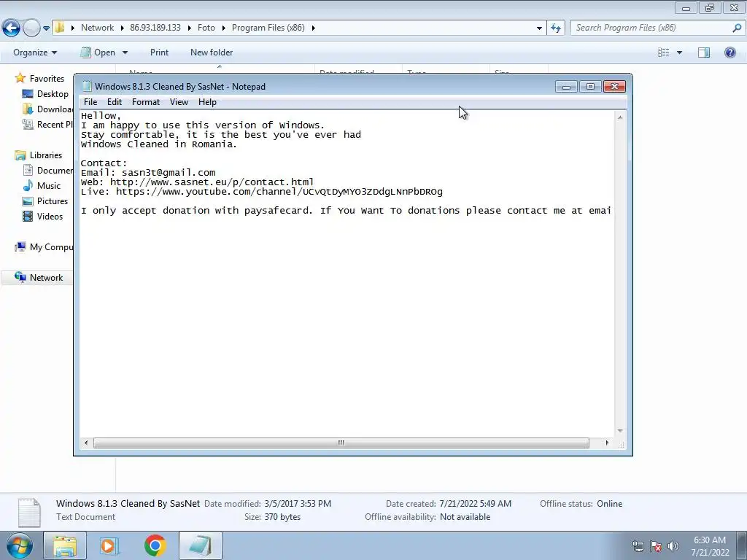
Task: Click Notepad horizontal scroll right arrow
Action: (607, 443)
